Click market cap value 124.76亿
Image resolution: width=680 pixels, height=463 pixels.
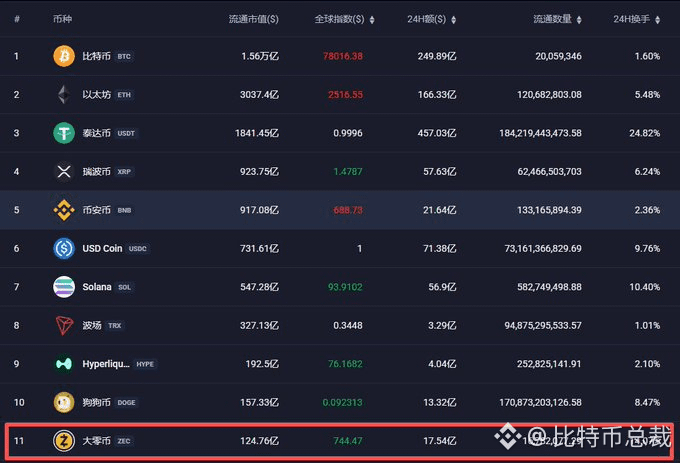click(259, 441)
